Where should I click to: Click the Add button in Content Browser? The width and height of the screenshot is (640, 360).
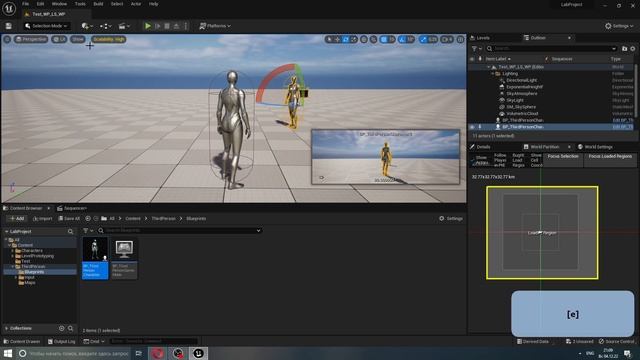(17, 218)
